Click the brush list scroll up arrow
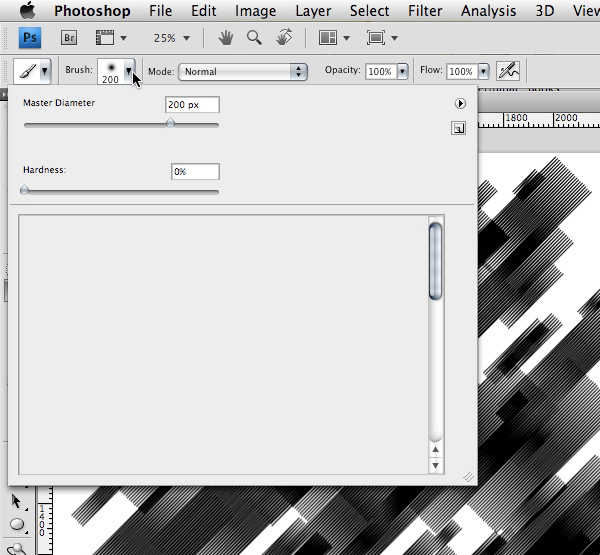The image size is (600, 555). click(435, 450)
